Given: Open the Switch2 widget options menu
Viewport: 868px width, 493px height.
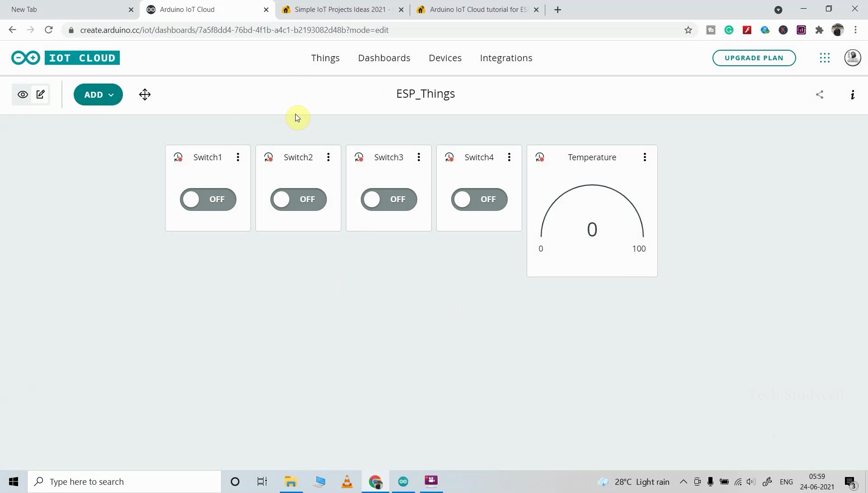Looking at the screenshot, I should coord(328,157).
